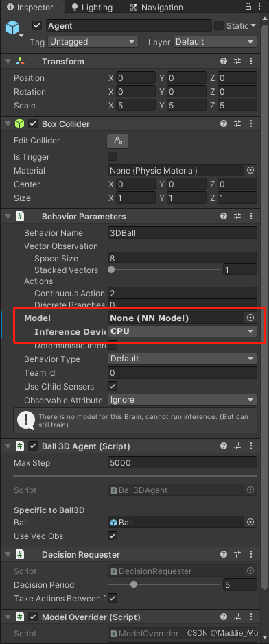The height and width of the screenshot is (644, 269).
Task: Open Transform component help reference icon
Action: point(224,62)
